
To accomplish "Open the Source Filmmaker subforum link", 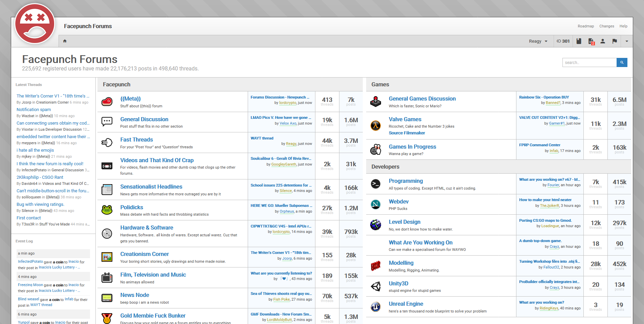I will pos(407,133).
